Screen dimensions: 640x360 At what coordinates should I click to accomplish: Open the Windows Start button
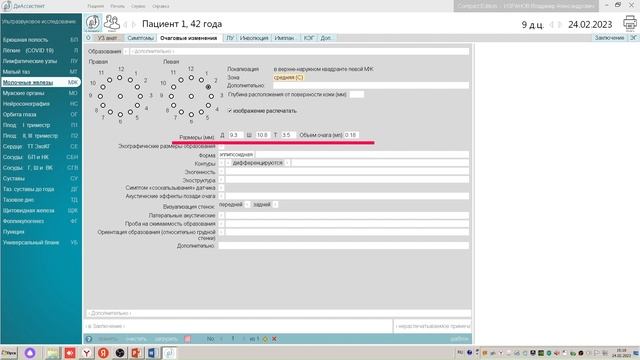coord(9,353)
